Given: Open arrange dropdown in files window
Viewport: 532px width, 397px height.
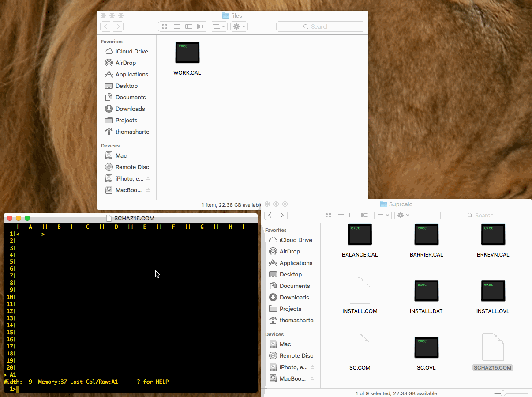Looking at the screenshot, I should [219, 26].
